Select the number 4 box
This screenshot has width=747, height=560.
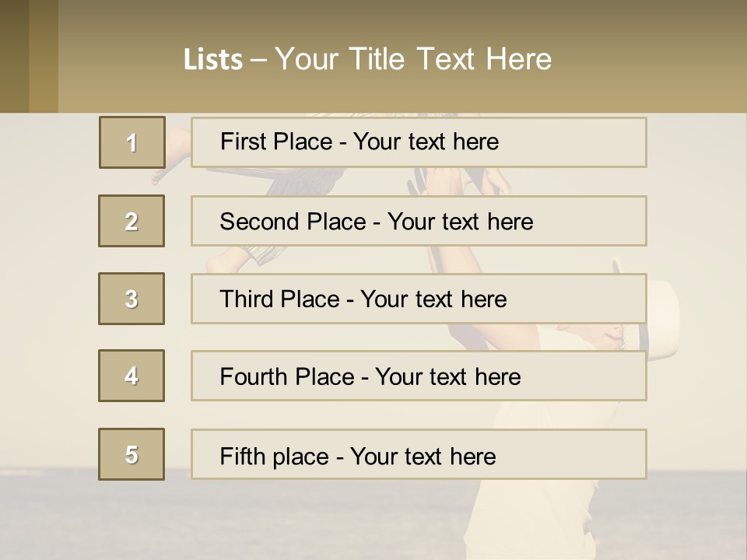(132, 376)
